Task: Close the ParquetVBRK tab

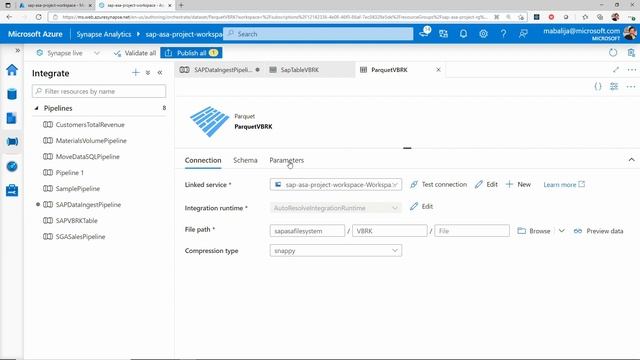Action: pos(438,70)
